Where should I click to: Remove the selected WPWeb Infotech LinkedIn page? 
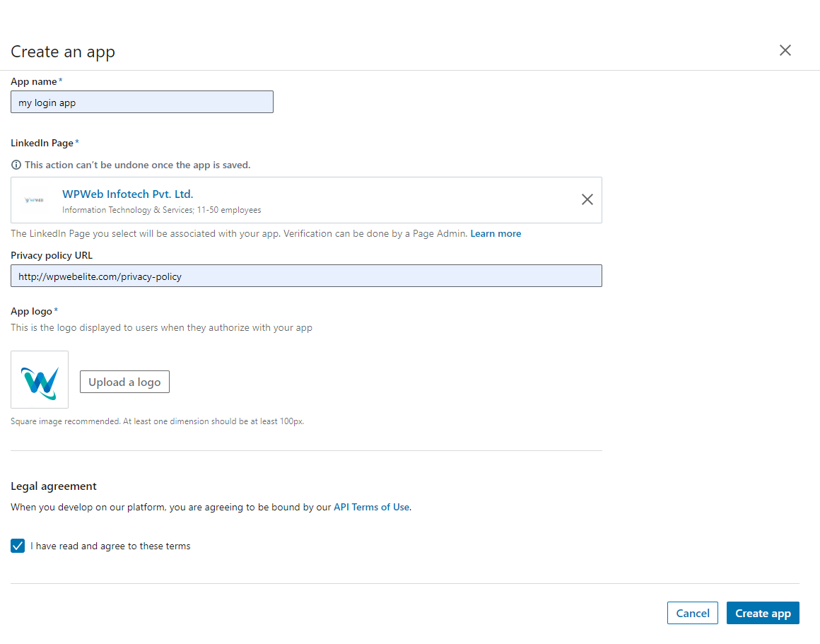point(587,199)
